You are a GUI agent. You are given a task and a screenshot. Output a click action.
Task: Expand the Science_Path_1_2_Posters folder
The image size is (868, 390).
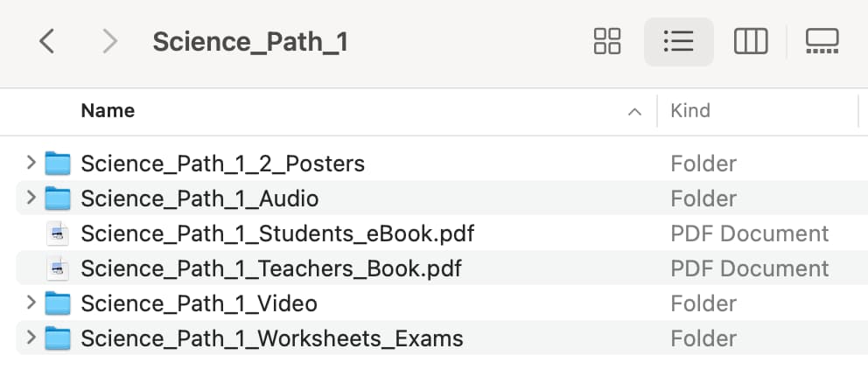[x=31, y=163]
